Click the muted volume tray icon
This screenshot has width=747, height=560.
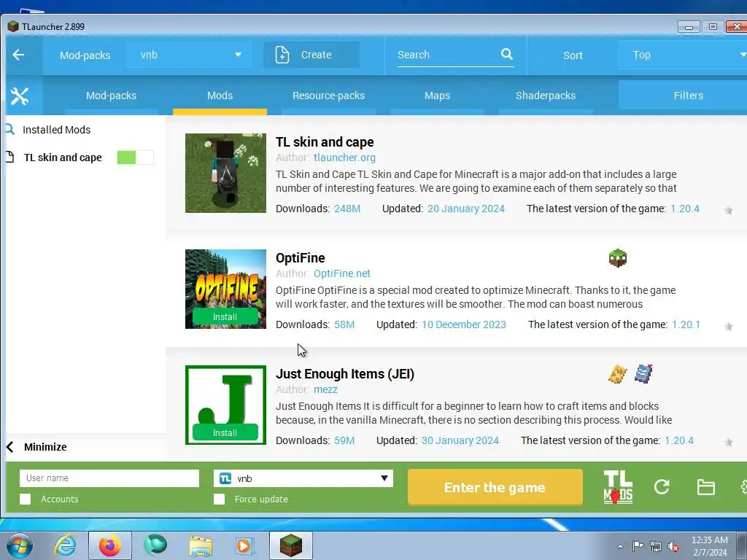[673, 547]
